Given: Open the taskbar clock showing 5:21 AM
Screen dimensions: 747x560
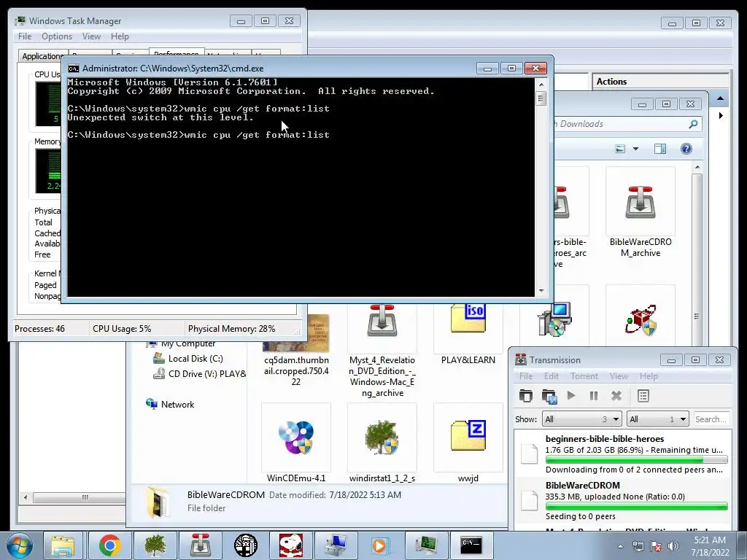Looking at the screenshot, I should 710,545.
